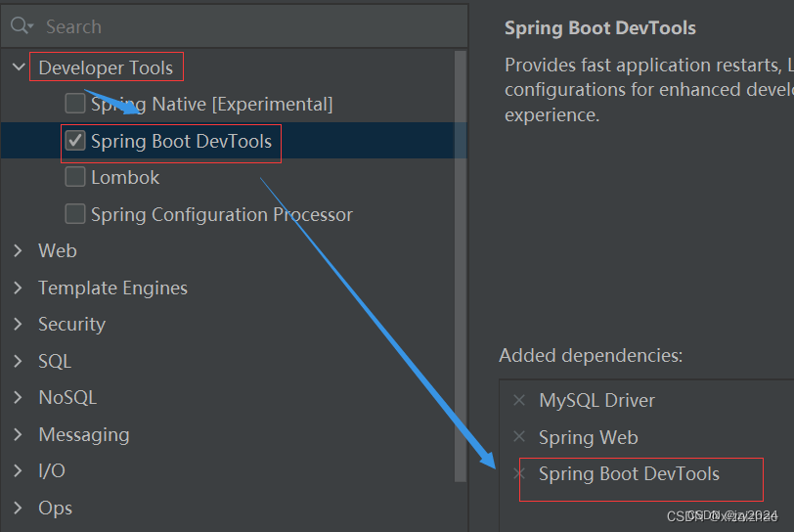This screenshot has height=532, width=794.
Task: Expand the Ops category chevron
Action: click(x=18, y=508)
